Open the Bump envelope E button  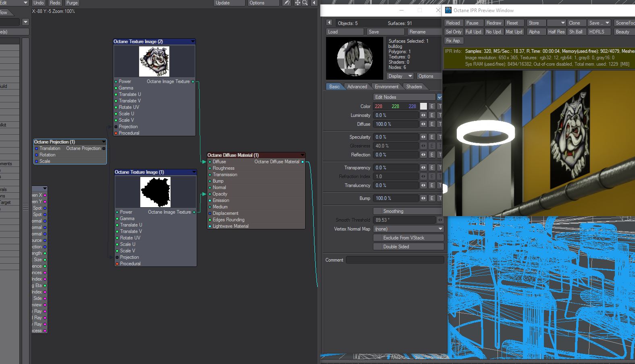(x=432, y=198)
